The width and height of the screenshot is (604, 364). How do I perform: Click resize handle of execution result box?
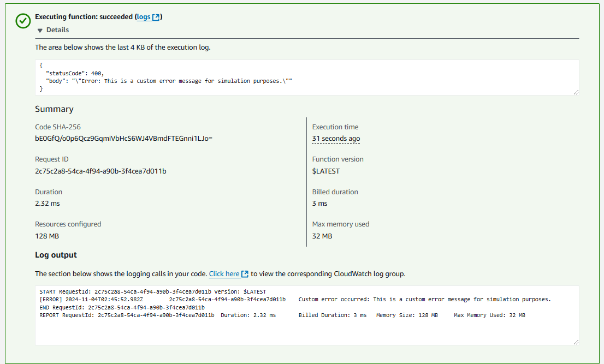[576, 92]
